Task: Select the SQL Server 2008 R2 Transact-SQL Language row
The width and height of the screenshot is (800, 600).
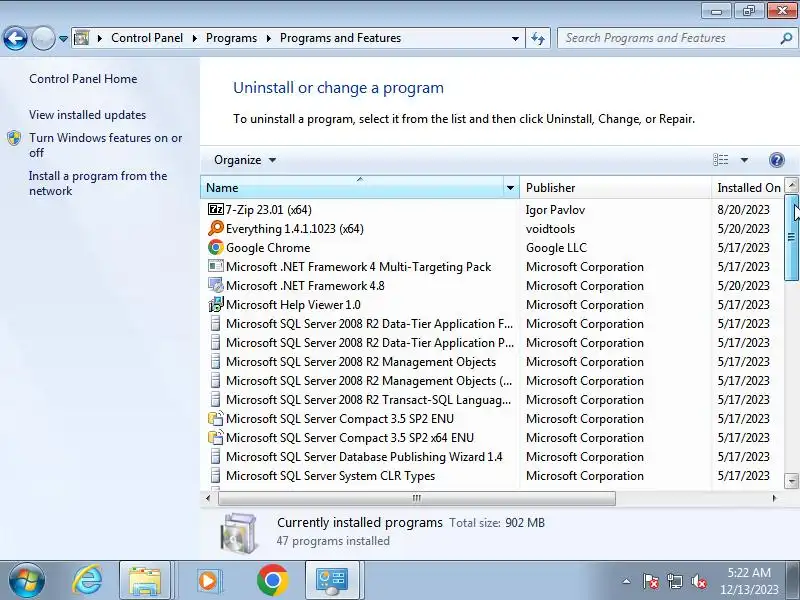Action: coord(492,399)
